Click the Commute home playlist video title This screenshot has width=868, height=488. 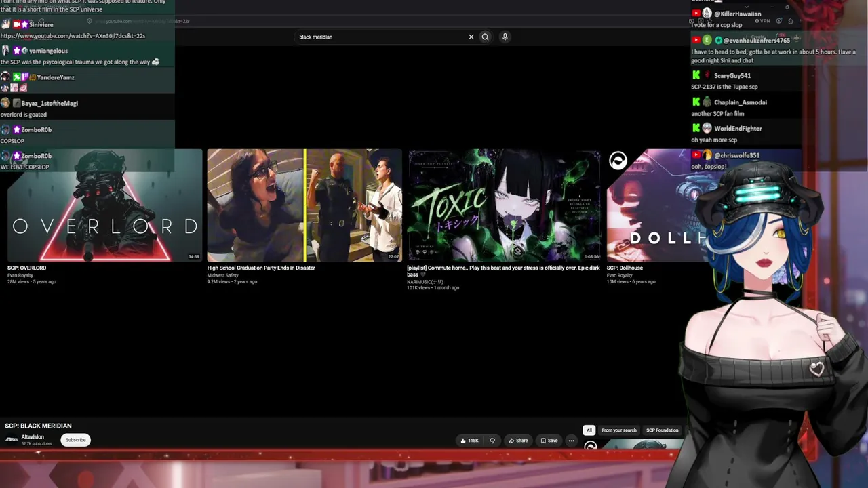(x=503, y=271)
